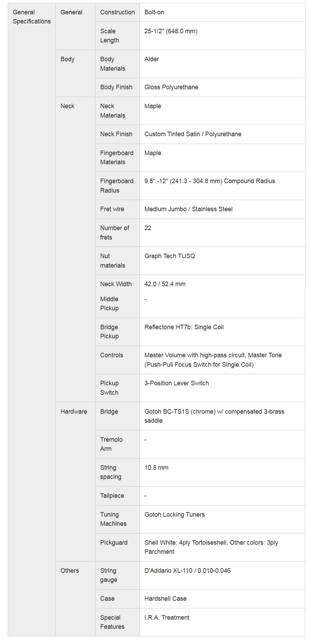
Task: Click the 3-Position Lever Switch value
Action: click(176, 383)
